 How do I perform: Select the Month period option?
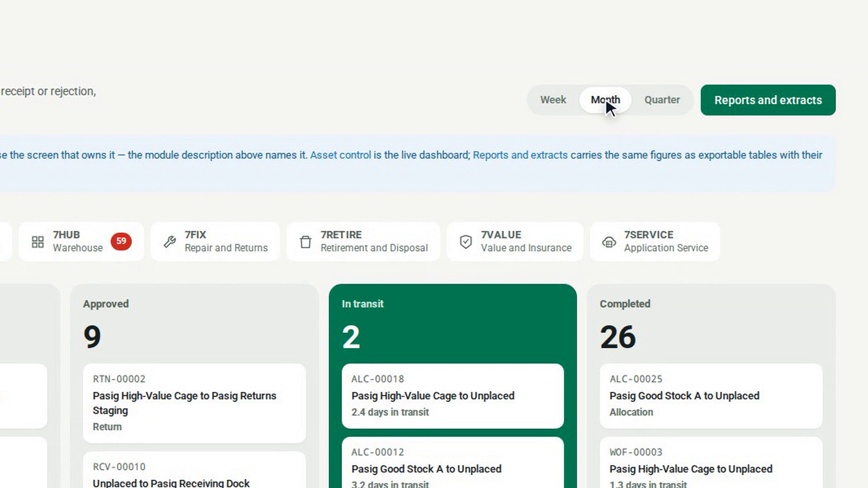pos(605,100)
